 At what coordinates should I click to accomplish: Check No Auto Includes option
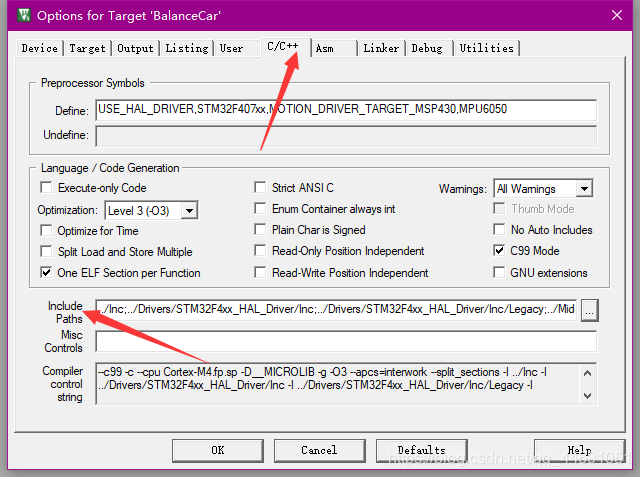coord(499,230)
